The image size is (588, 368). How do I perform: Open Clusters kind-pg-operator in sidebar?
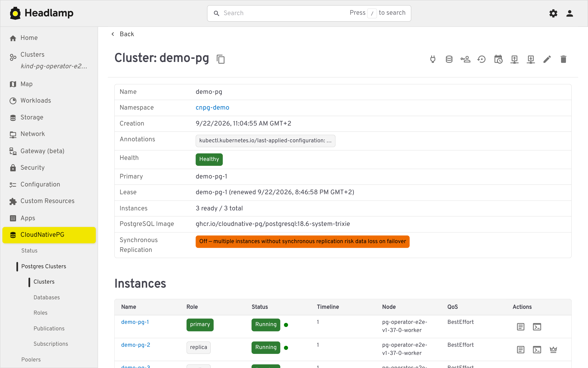pyautogui.click(x=49, y=60)
